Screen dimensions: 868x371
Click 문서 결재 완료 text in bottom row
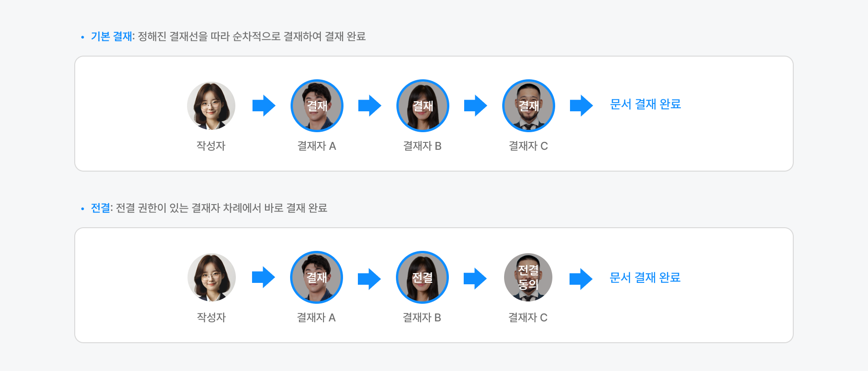pos(645,278)
